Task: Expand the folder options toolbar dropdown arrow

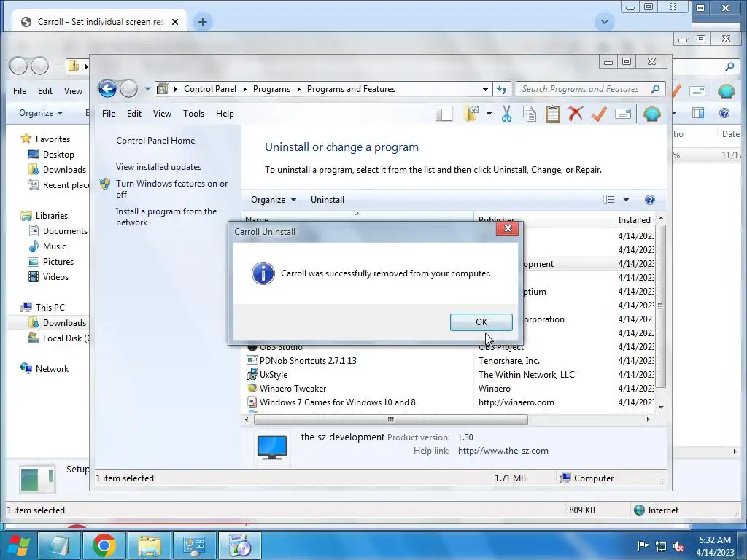Action: [489, 114]
